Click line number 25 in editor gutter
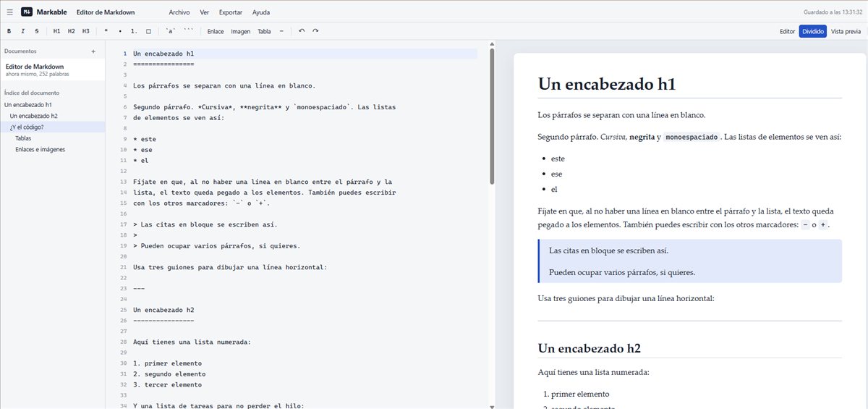 click(124, 310)
